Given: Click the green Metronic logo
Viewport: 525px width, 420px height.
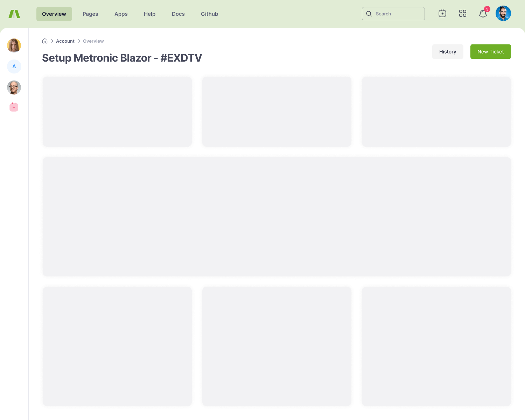Looking at the screenshot, I should pyautogui.click(x=14, y=14).
